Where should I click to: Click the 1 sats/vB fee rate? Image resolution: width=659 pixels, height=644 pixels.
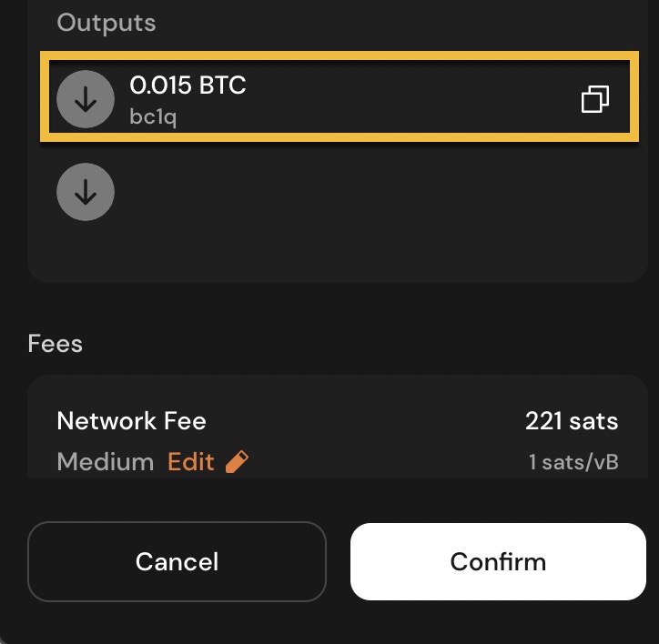tap(573, 462)
